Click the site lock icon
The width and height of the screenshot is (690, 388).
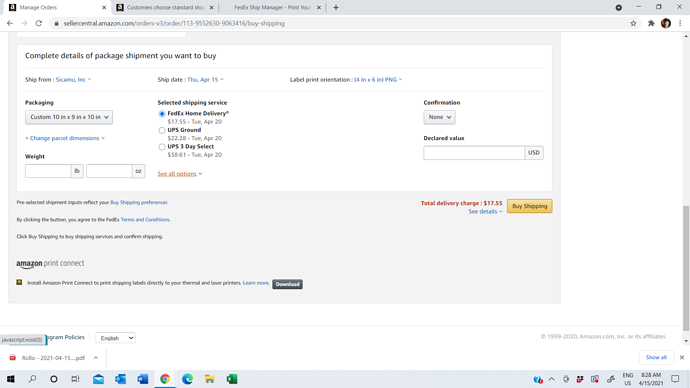(56, 23)
